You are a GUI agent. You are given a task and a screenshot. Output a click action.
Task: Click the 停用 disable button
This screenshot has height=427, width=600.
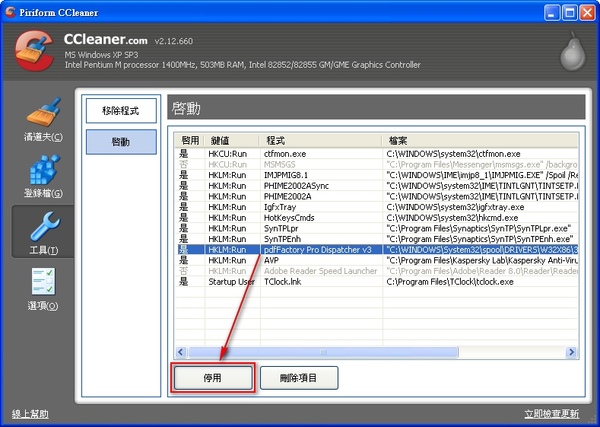(213, 378)
